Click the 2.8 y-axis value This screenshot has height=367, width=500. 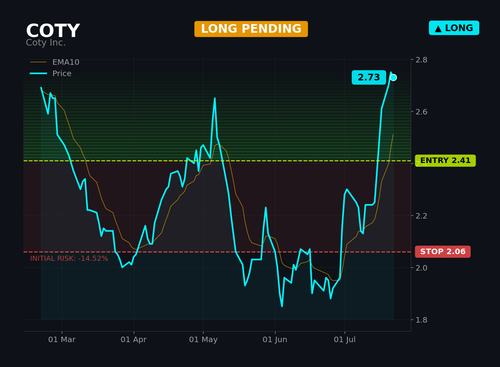(x=421, y=60)
